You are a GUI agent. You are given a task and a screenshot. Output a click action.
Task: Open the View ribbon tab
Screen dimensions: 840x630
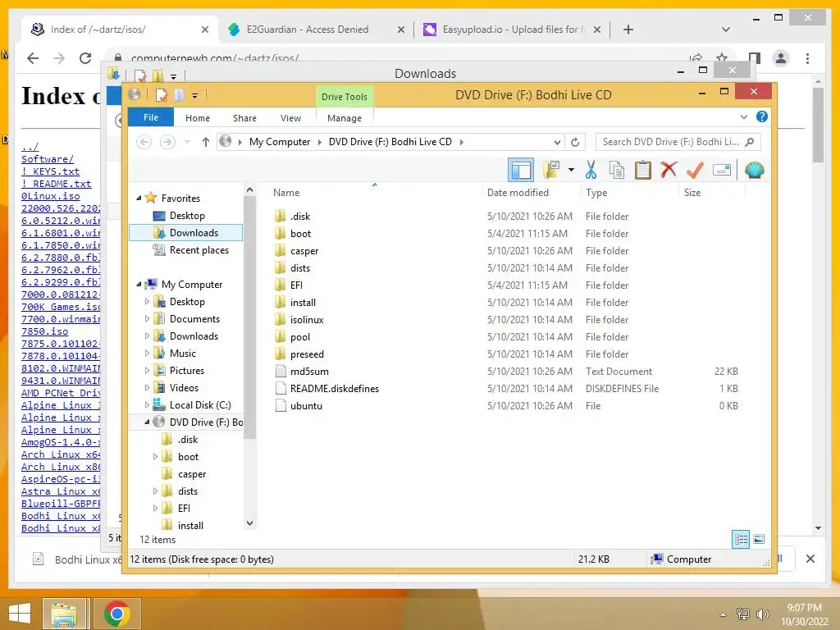pos(290,118)
